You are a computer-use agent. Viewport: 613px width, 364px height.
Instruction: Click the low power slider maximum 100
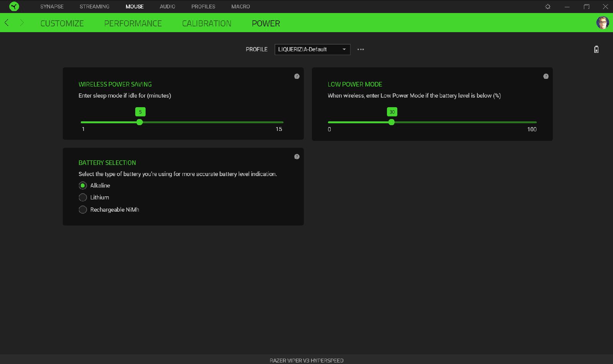532,129
